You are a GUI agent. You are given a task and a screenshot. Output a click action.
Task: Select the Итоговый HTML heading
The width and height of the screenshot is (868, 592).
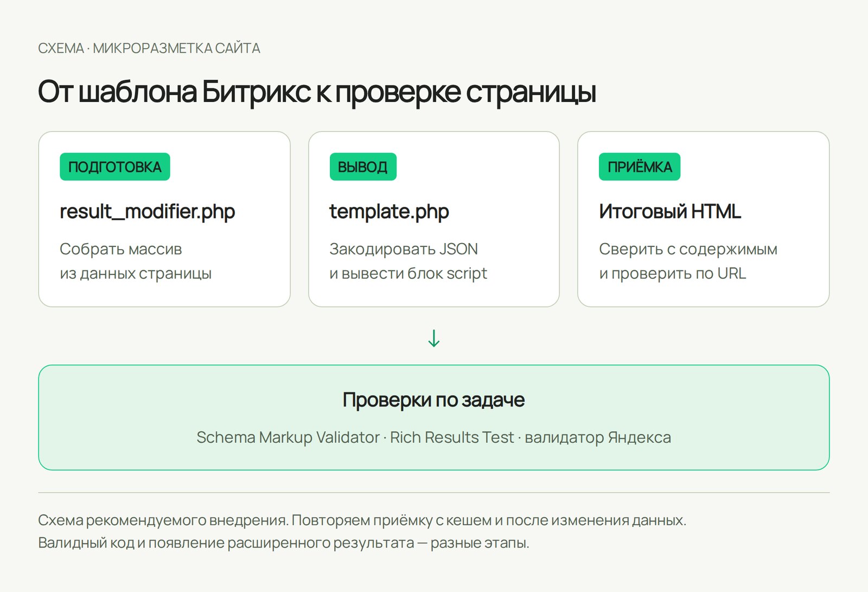click(670, 211)
